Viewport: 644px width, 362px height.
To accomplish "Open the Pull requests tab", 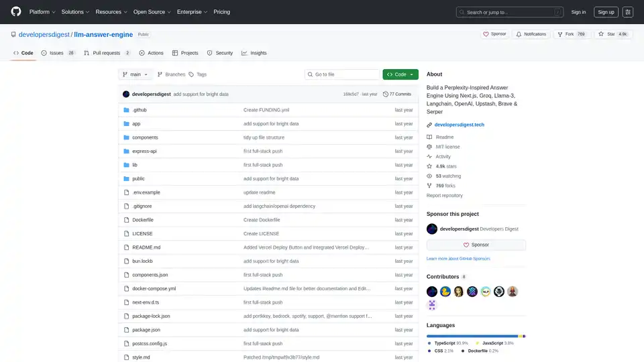I will pyautogui.click(x=107, y=53).
